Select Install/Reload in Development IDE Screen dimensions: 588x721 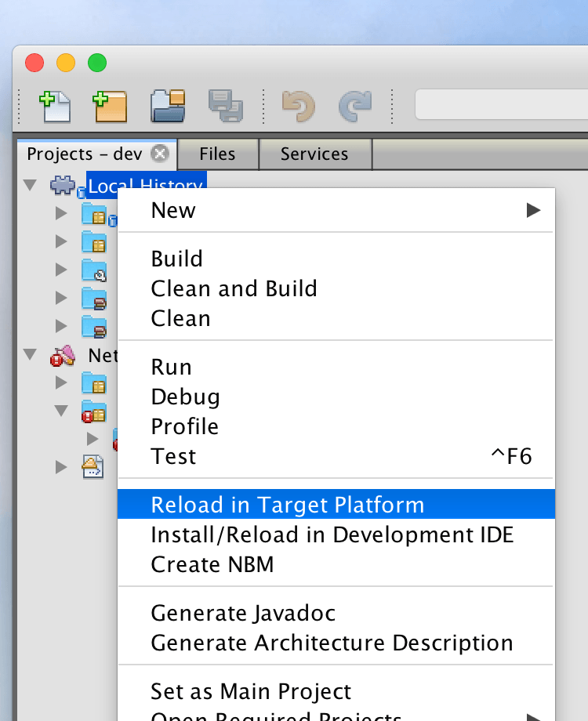(x=332, y=534)
